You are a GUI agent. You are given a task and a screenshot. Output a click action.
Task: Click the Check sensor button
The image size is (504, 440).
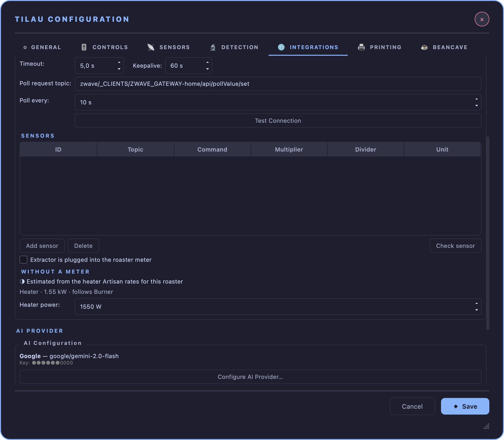[x=455, y=246]
